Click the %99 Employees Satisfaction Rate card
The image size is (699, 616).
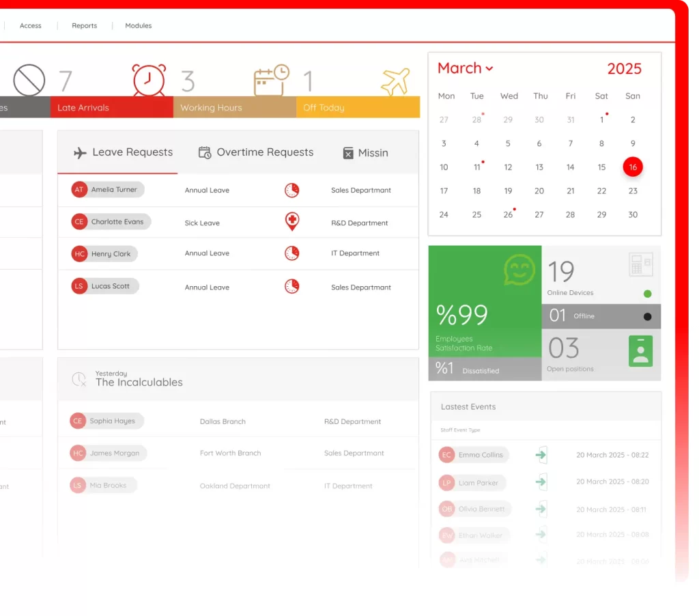(485, 301)
